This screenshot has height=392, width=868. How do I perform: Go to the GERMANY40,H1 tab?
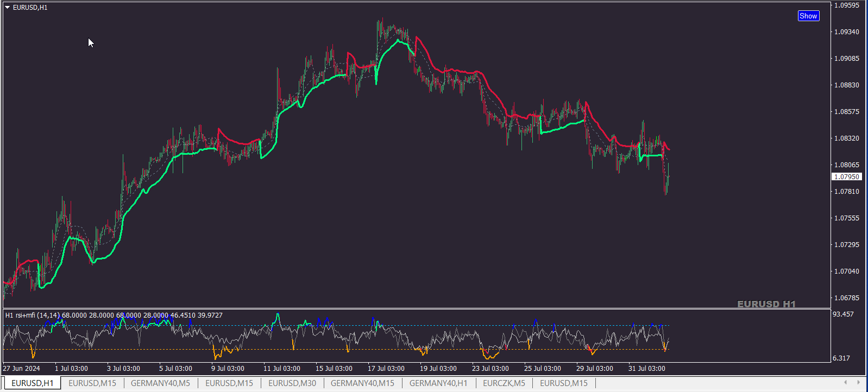pyautogui.click(x=438, y=383)
